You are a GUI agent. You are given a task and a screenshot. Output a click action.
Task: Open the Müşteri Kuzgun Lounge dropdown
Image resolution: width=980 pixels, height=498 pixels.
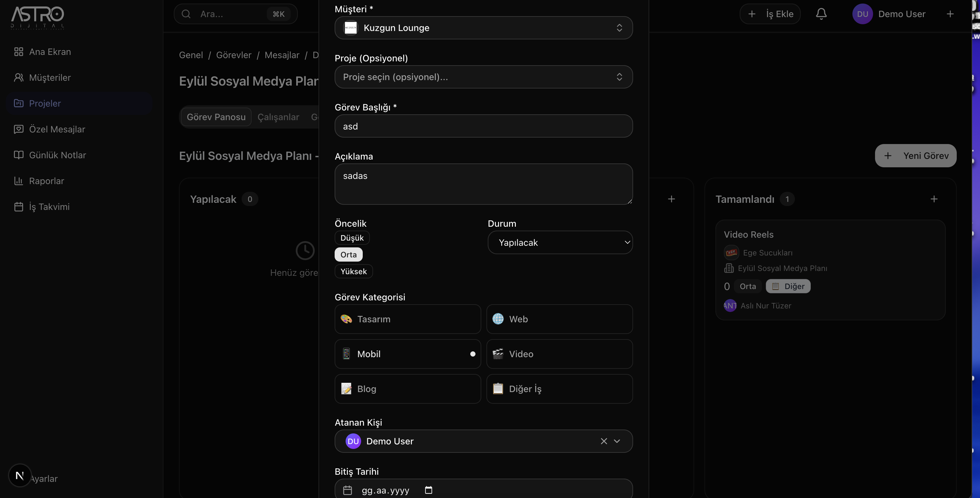pos(483,28)
